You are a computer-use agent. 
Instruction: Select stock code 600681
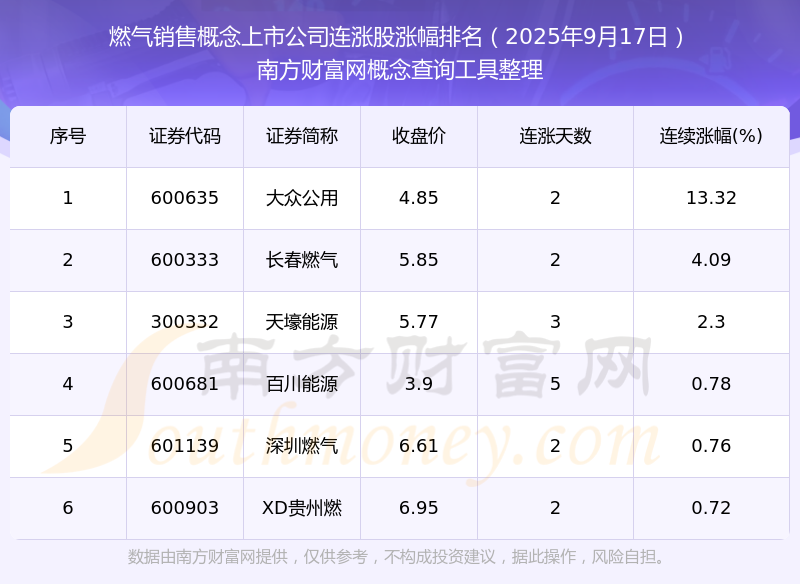[185, 384]
